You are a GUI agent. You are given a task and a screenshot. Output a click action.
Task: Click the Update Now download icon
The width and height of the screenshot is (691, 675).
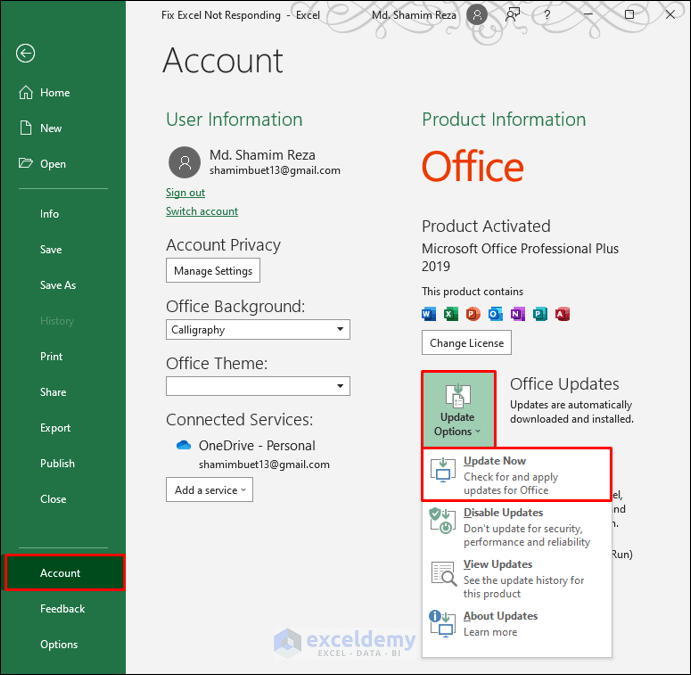pyautogui.click(x=443, y=470)
